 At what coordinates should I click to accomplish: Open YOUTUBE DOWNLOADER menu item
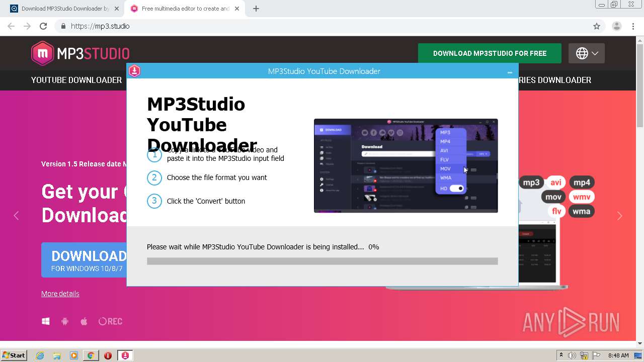pyautogui.click(x=76, y=80)
